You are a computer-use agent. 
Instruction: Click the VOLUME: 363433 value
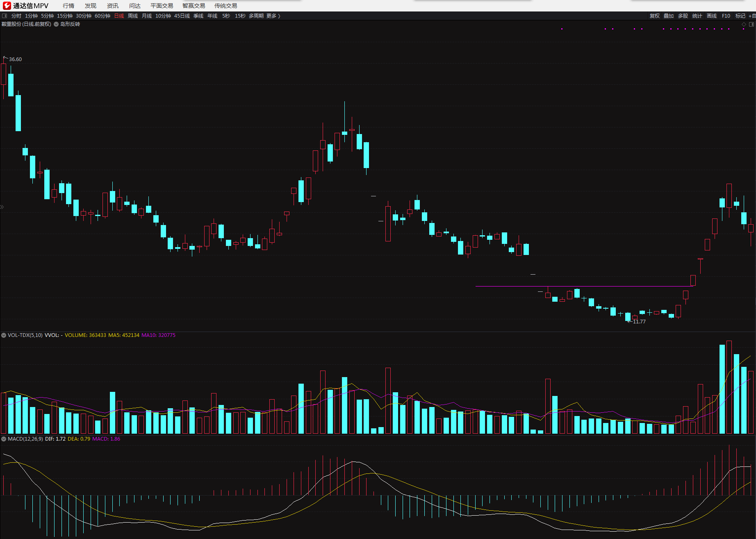point(85,335)
